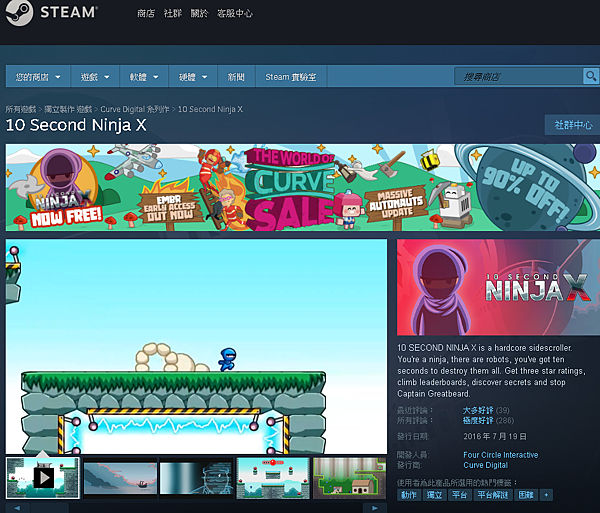Select the sunset boat screenshot thumbnail

click(120, 478)
